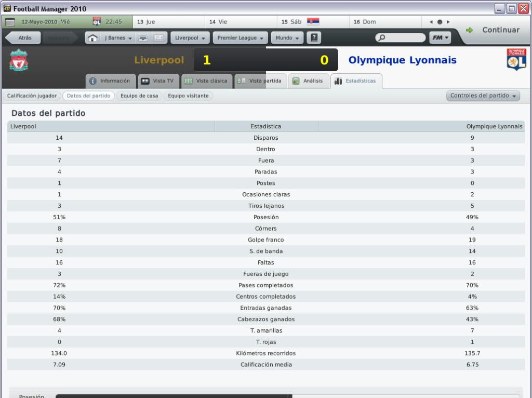The height and width of the screenshot is (398, 532).
Task: Select the Calificación jugador view
Action: coord(32,96)
